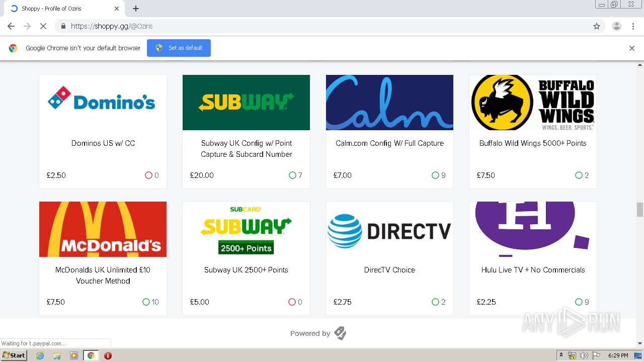Click the £2.75 price text
Viewport: 644px width, 362px height.
(343, 302)
